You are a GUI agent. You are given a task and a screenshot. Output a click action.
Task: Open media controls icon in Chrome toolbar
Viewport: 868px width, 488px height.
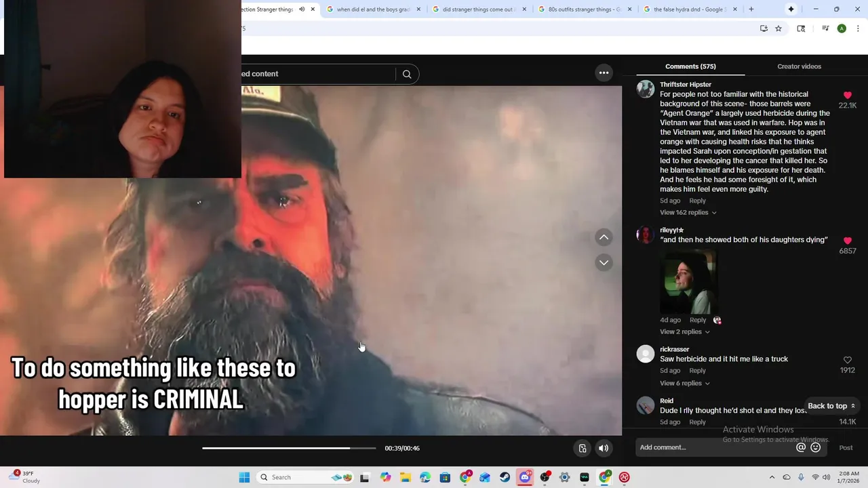click(825, 28)
